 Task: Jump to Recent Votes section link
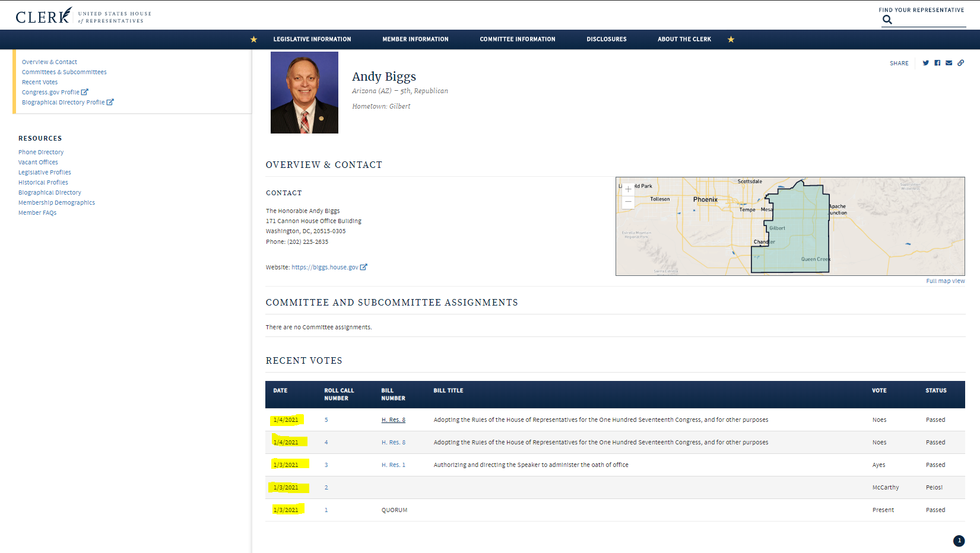pos(40,82)
